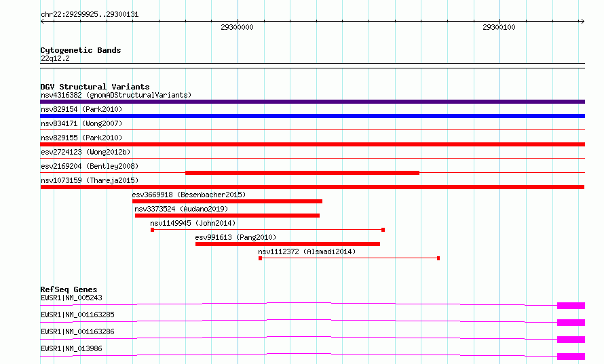
Task: Select the red nsv829155 variant bar
Action: [x=312, y=144]
